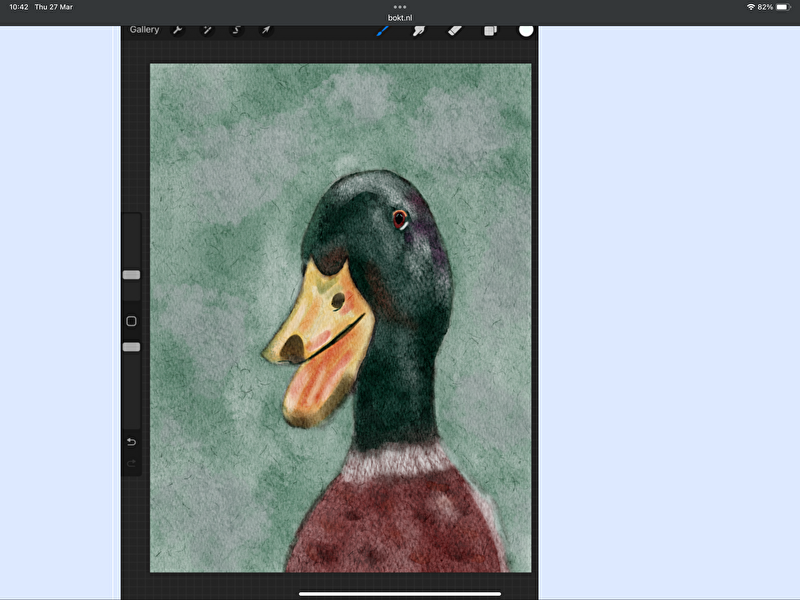
Task: Redo with the dimmed redo arrow
Action: tap(131, 463)
